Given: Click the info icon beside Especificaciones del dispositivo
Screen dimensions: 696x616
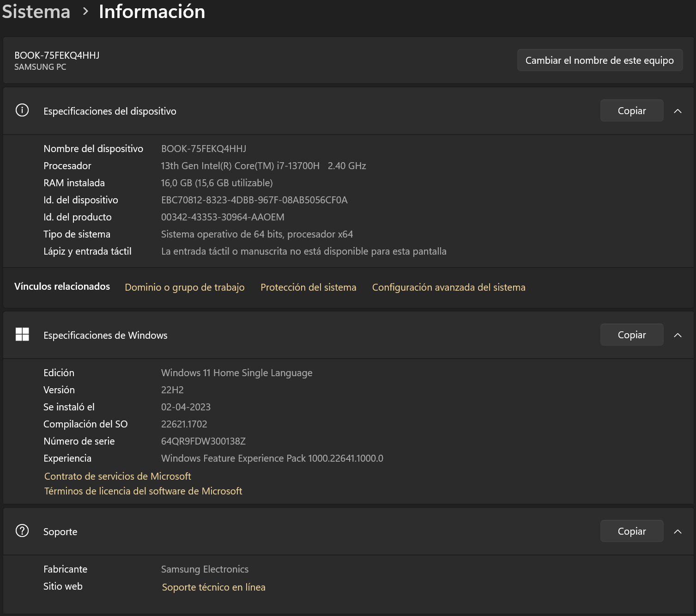Looking at the screenshot, I should coord(22,110).
